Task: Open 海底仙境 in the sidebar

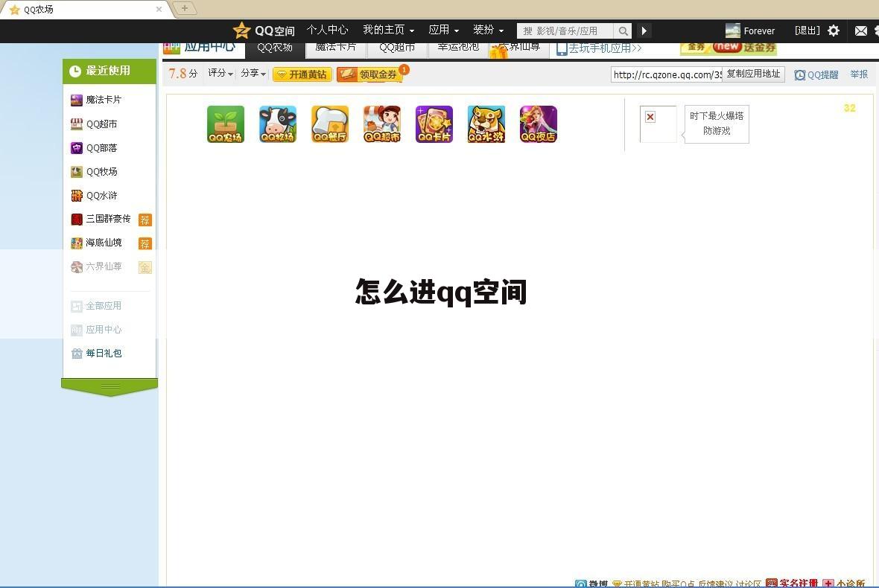Action: pos(96,243)
